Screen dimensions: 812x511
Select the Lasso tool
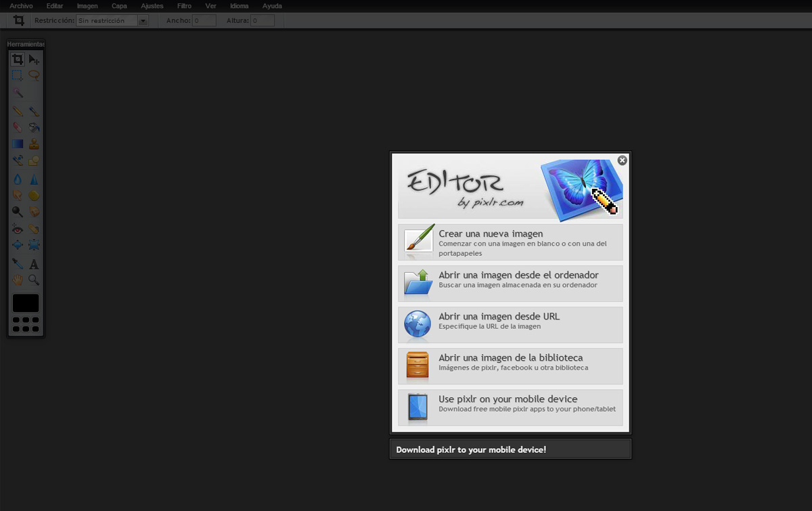[34, 76]
